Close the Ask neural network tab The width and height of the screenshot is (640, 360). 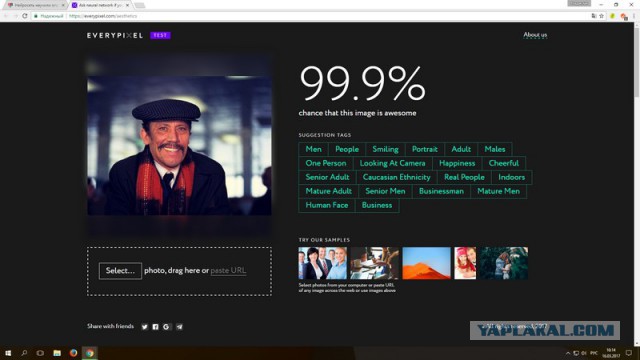(127, 5)
